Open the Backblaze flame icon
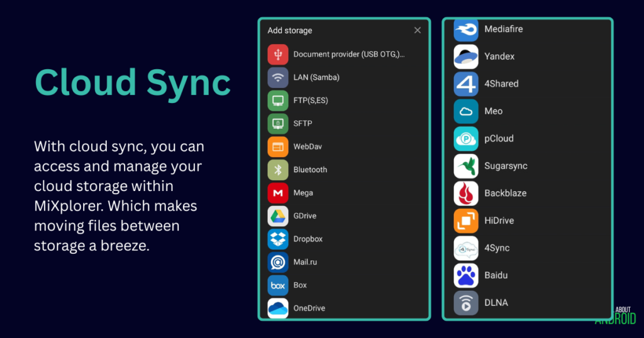 coord(466,194)
